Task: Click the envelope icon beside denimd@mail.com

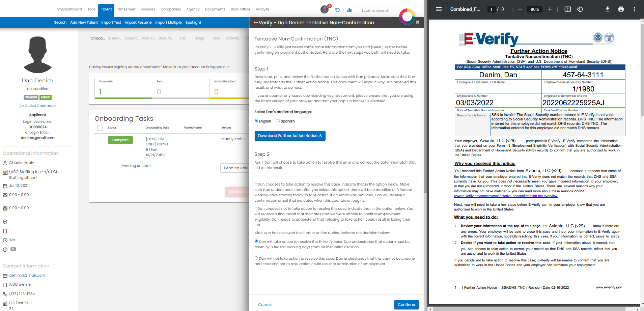Action: pos(5,276)
